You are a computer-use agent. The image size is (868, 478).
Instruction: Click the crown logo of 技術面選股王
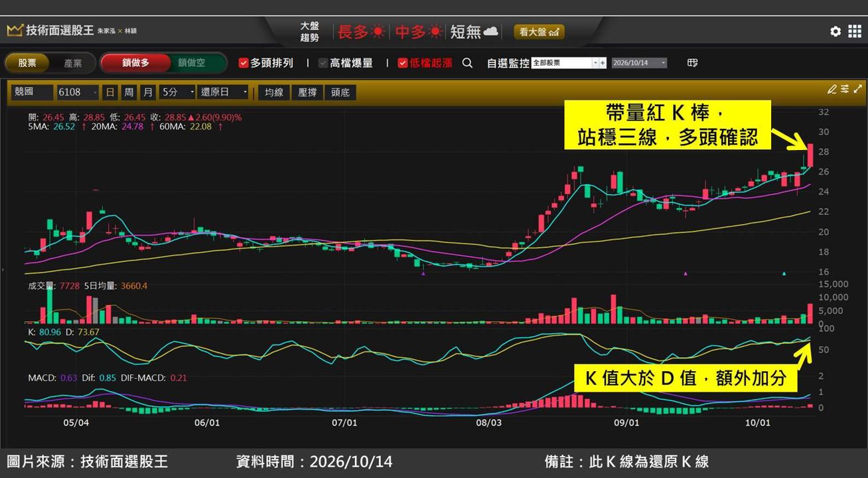(15, 31)
